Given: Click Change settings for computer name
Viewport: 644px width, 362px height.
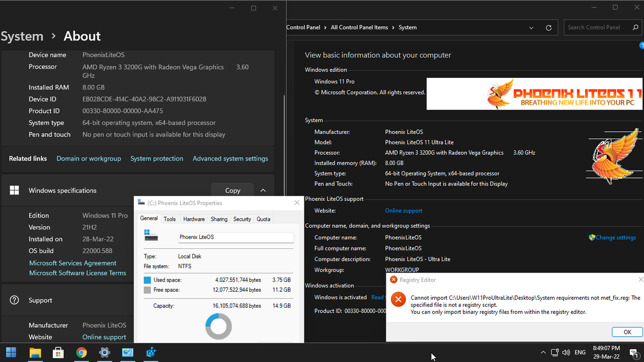Looking at the screenshot, I should [616, 237].
